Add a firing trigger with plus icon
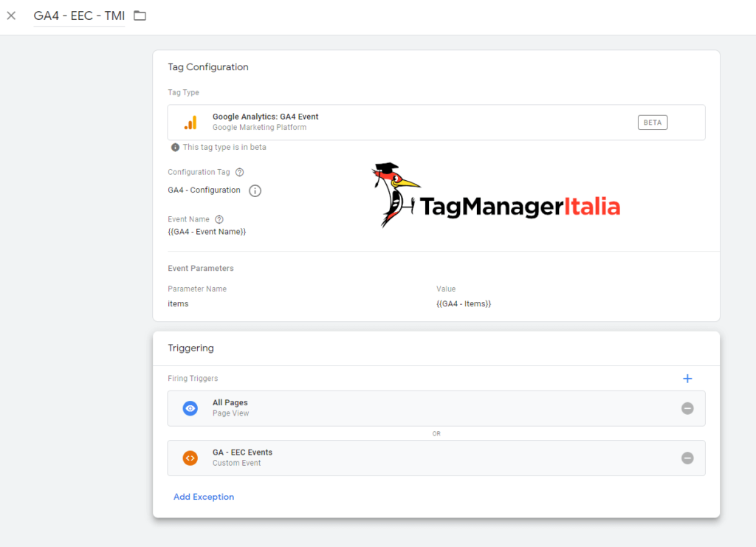Screen dimensions: 756x547 point(687,379)
